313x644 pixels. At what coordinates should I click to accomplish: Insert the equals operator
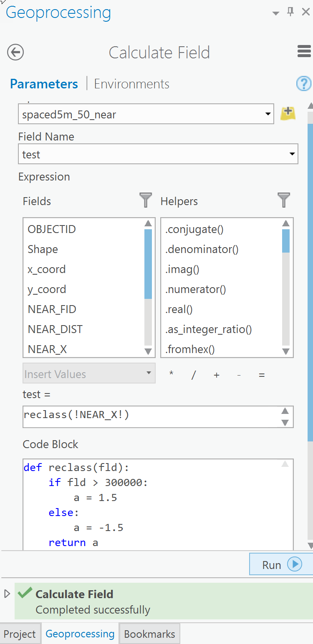click(262, 374)
